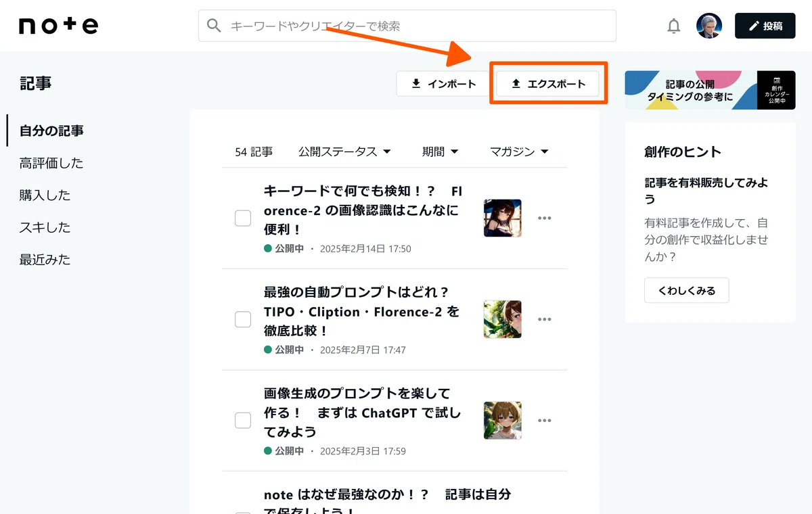Click the date 2025年2月14日 17:50

tap(365, 249)
